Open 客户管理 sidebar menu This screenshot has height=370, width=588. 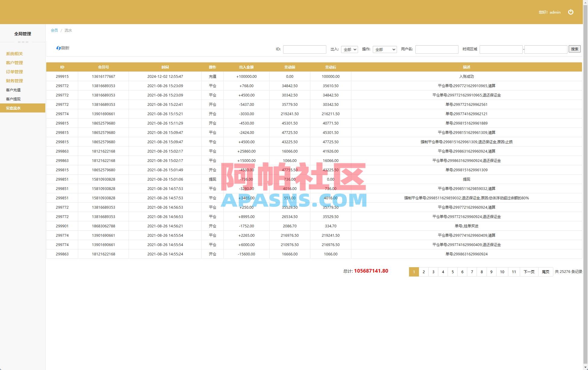(14, 63)
